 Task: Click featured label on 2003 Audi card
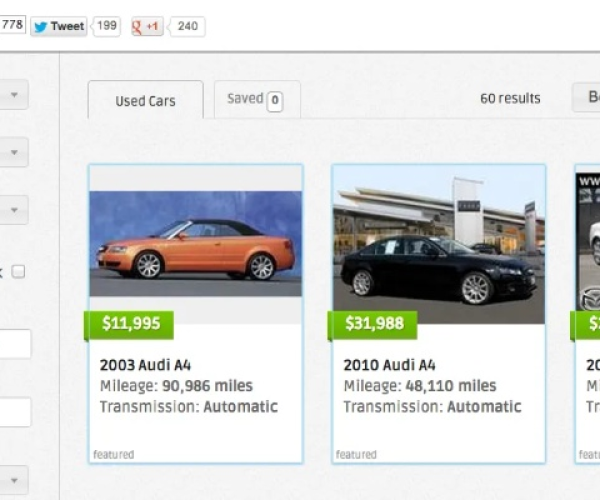tap(114, 454)
